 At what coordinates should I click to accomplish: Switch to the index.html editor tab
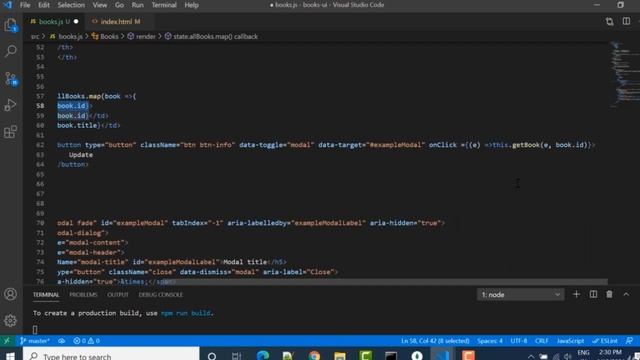(x=120, y=22)
